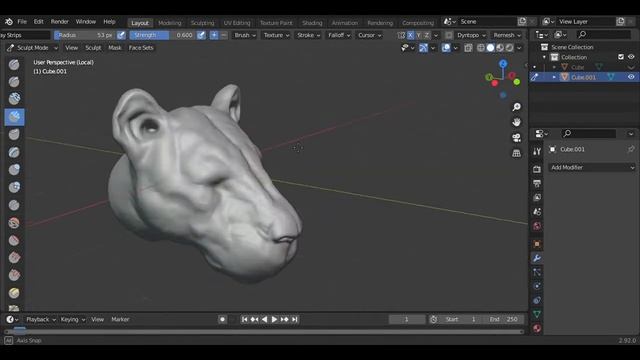Select the Draw Sharp brush
Image resolution: width=640 pixels, height=360 pixels.
point(14,82)
